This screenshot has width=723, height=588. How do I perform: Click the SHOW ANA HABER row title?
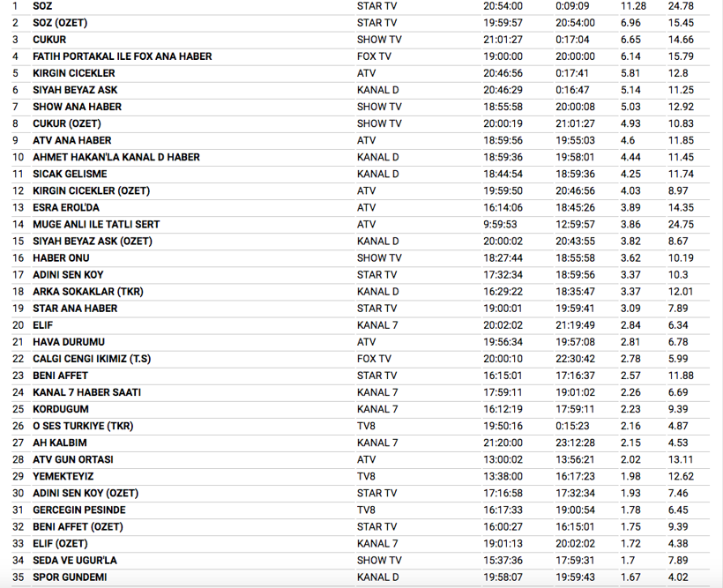[x=78, y=107]
